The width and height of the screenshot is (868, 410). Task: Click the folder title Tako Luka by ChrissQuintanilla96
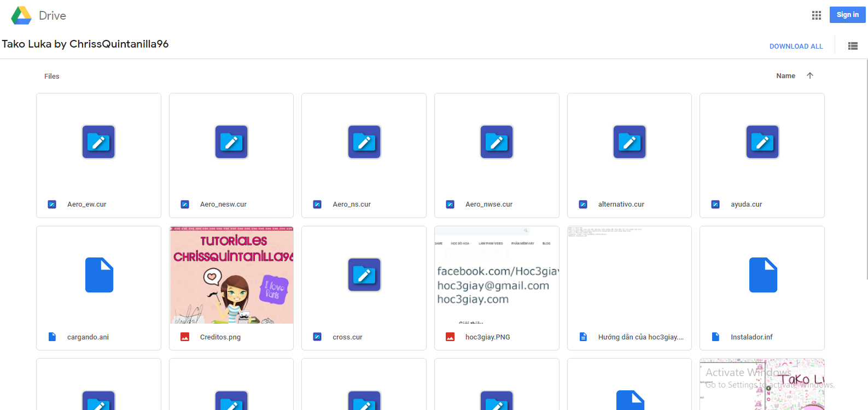(85, 44)
